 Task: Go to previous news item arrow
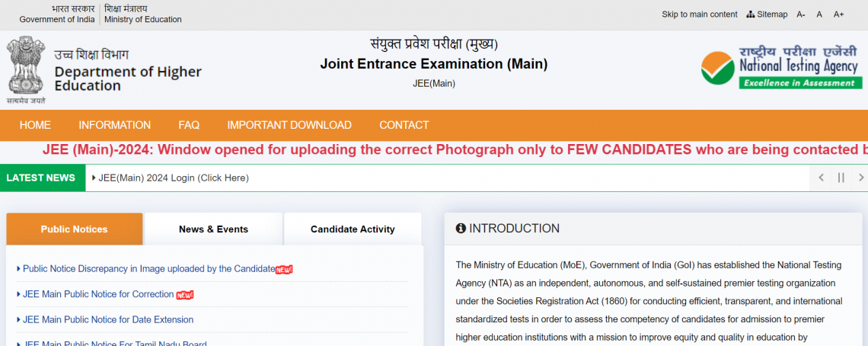(x=821, y=178)
